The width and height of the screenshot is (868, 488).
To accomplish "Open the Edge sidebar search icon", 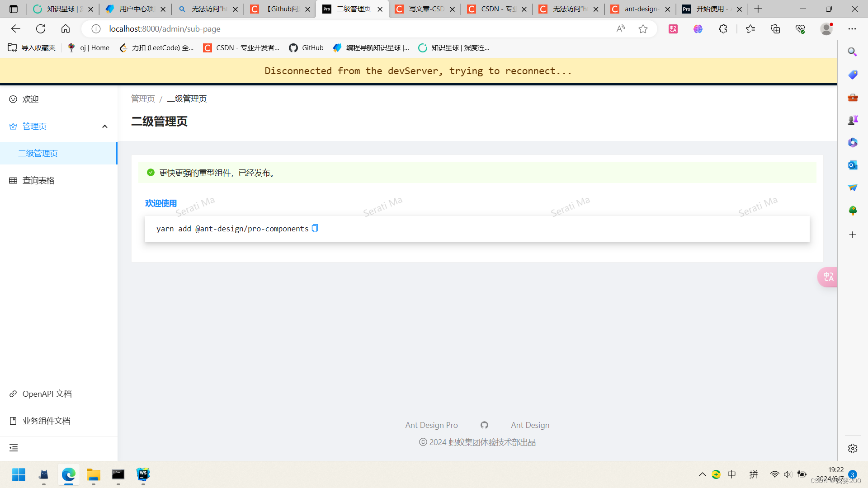I will (853, 52).
